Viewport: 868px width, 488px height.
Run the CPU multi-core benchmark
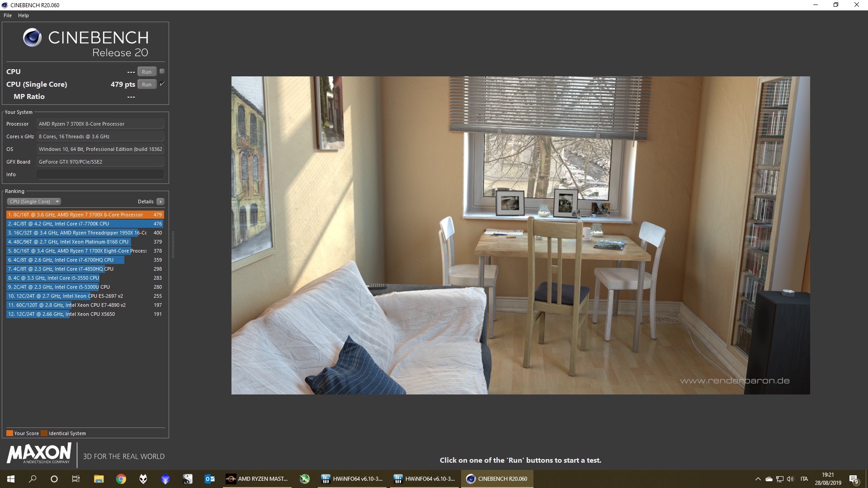pos(146,72)
